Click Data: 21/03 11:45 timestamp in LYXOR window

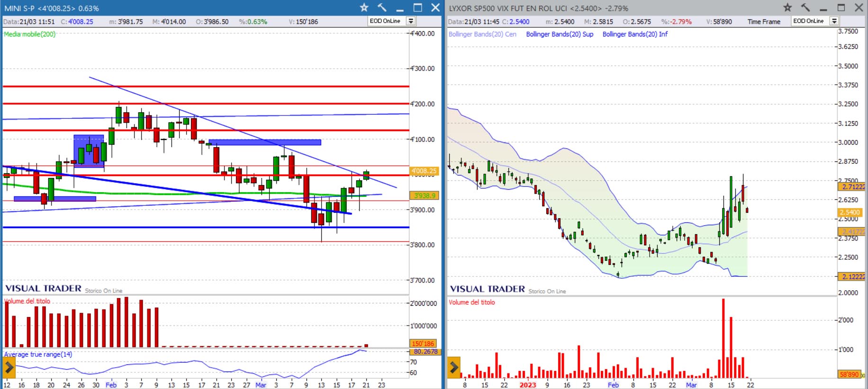click(473, 22)
